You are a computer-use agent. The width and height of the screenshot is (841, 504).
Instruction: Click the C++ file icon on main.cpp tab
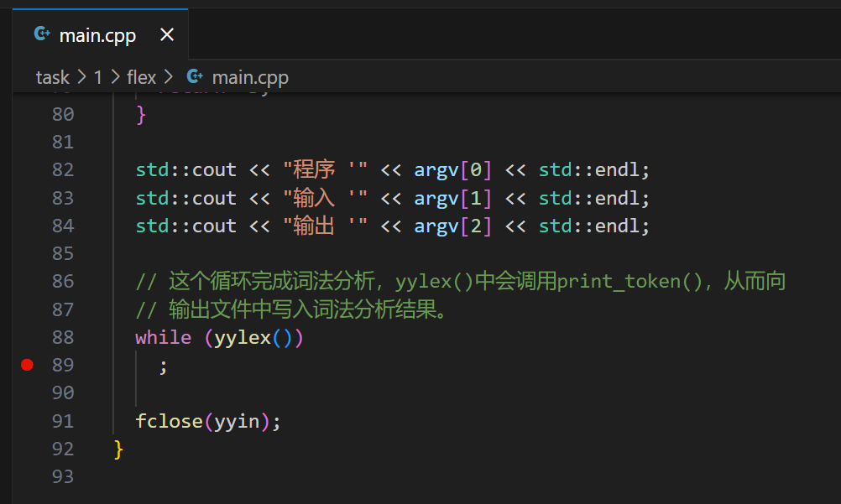tap(41, 34)
